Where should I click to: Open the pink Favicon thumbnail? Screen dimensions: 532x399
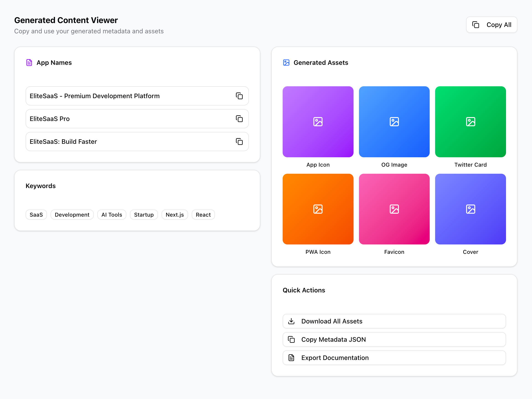tap(394, 209)
